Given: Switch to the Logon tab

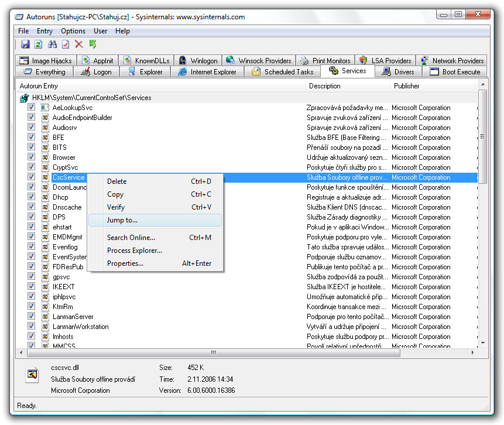Looking at the screenshot, I should tap(97, 71).
